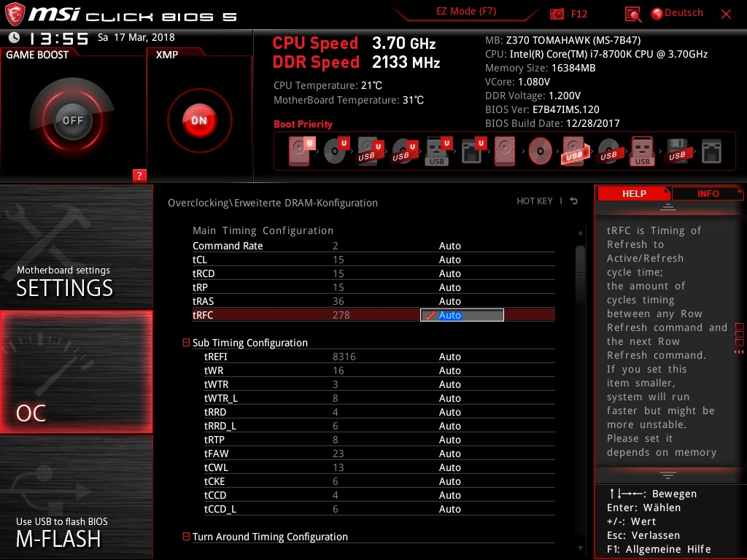Change language via the Deutsch label
Viewport: 747px width, 560px height.
point(684,13)
